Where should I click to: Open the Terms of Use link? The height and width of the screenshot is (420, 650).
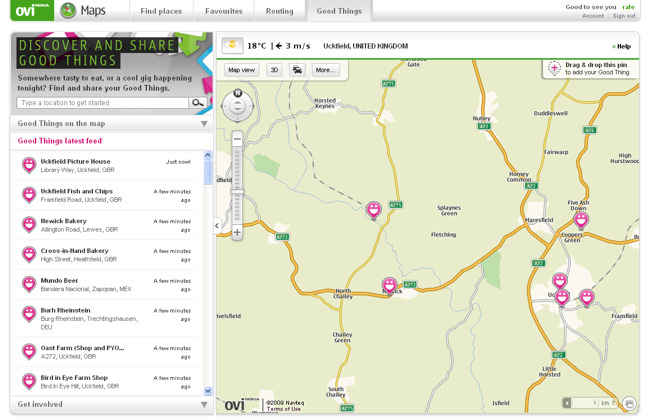coord(284,409)
